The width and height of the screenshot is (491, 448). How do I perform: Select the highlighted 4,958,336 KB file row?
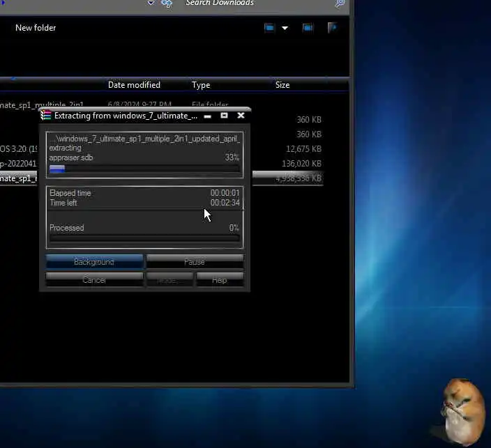(288, 178)
